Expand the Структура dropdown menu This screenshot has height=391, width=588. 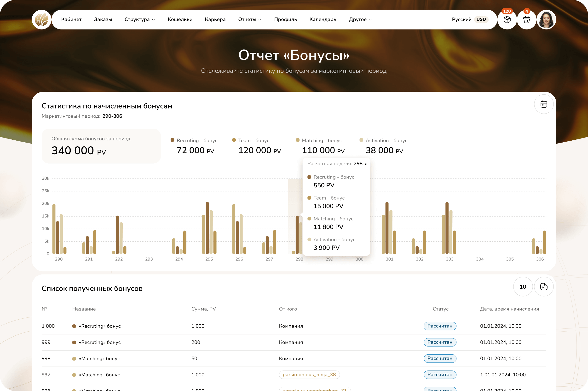(x=140, y=19)
